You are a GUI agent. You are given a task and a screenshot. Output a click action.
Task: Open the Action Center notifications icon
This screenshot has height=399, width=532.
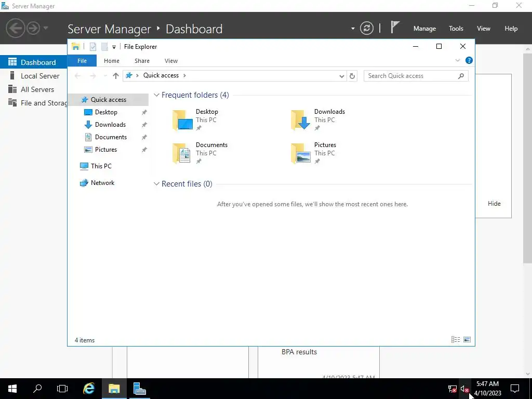(x=515, y=389)
